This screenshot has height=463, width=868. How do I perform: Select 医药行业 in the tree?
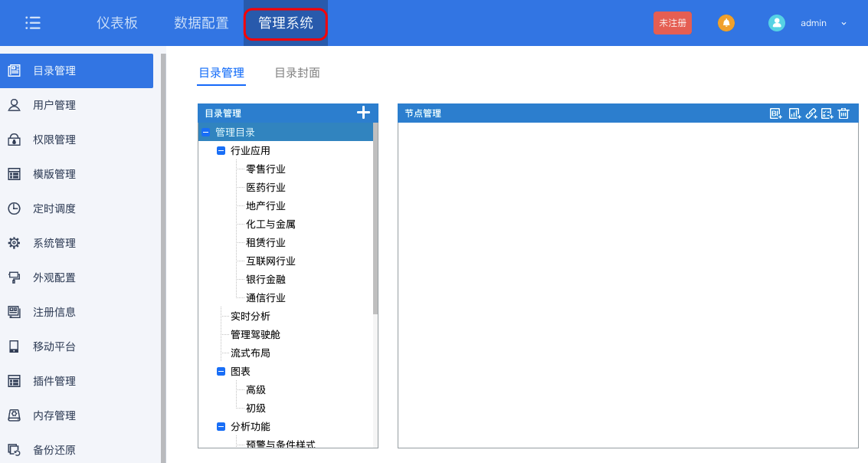click(266, 187)
